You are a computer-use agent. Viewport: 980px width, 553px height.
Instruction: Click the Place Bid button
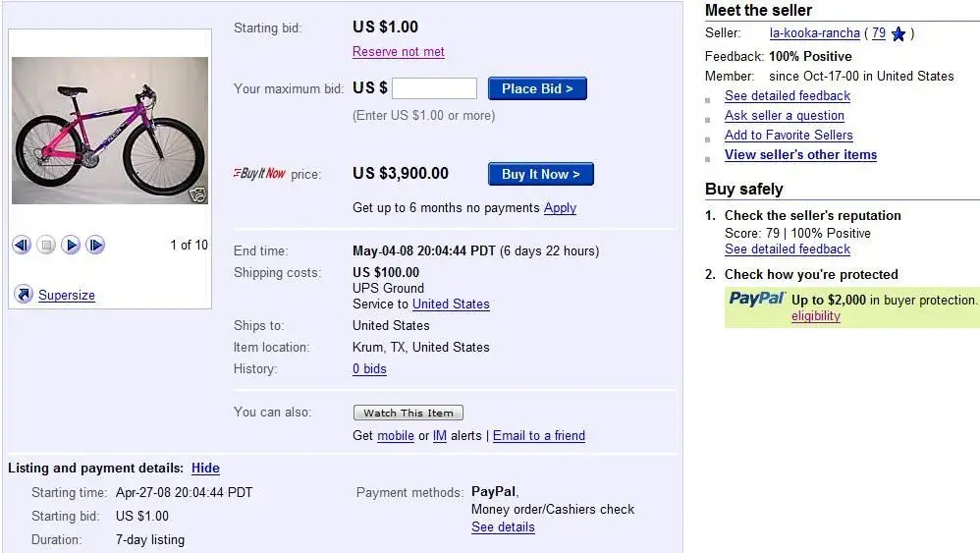tap(537, 88)
